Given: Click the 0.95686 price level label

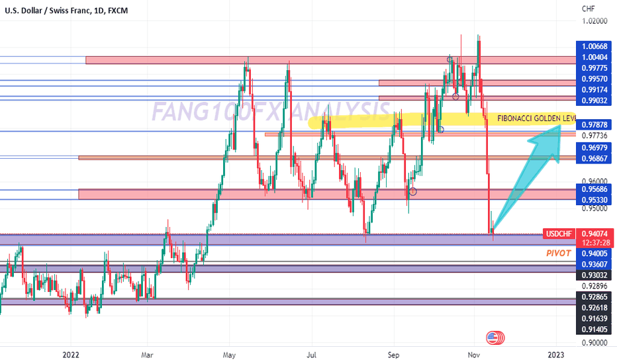Looking at the screenshot, I should 594,189.
